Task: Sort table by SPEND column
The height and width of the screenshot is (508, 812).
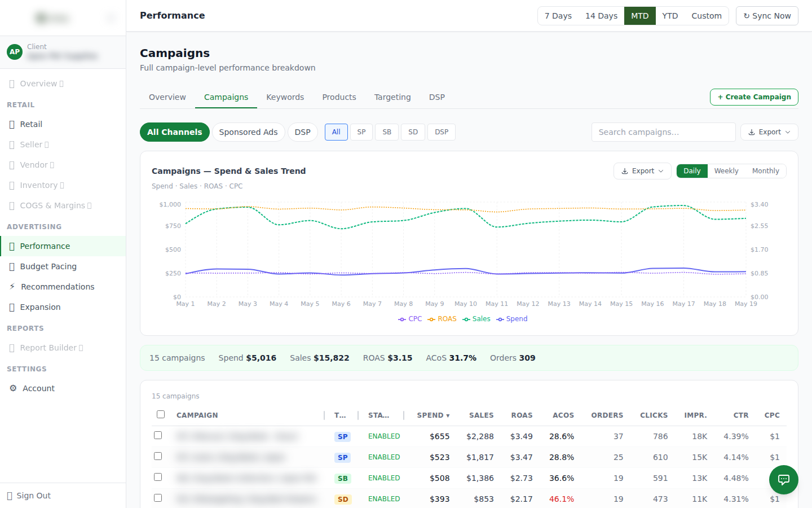Action: pos(433,415)
